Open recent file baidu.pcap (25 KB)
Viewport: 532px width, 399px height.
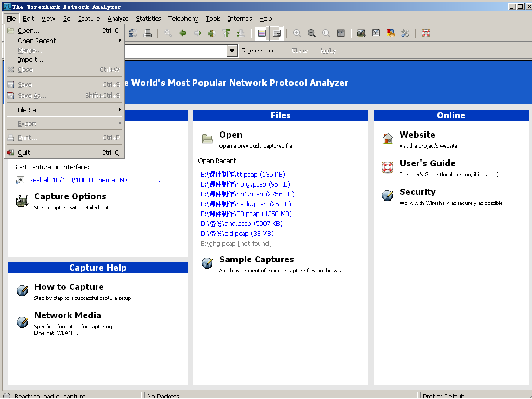click(x=246, y=204)
